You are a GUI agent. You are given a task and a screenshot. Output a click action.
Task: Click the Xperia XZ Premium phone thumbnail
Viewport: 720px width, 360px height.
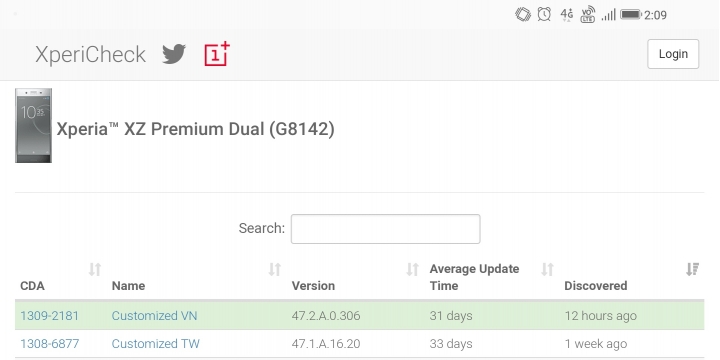coord(34,125)
